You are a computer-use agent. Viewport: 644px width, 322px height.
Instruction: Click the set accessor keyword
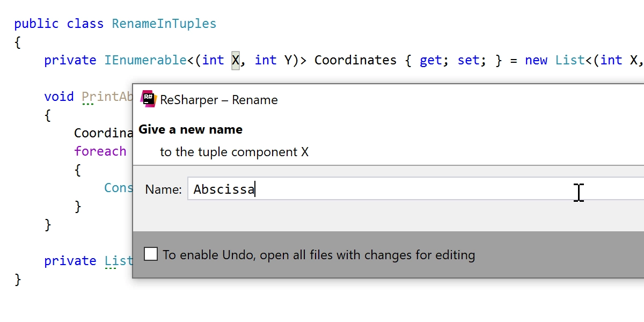click(468, 61)
